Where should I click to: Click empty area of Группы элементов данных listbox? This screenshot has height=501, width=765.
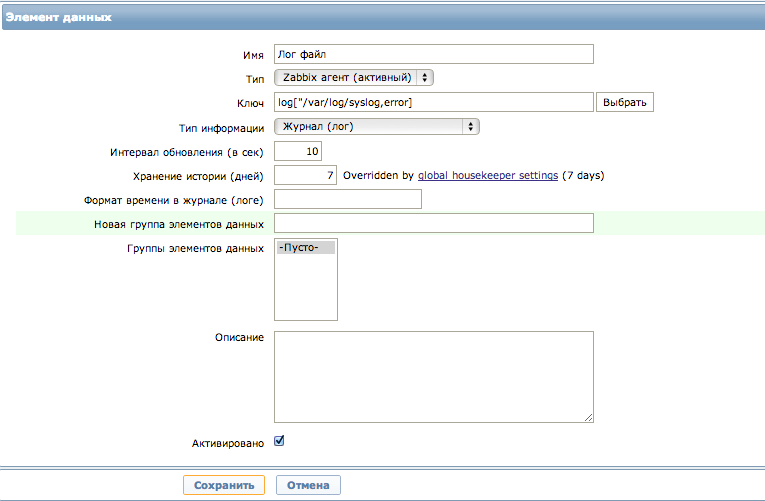306,288
